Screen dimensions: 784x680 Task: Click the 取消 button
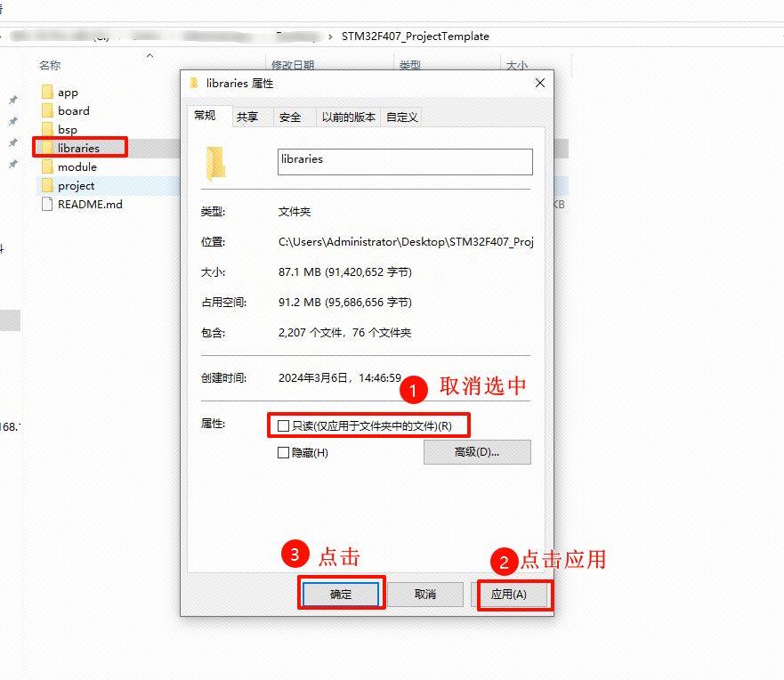(425, 595)
